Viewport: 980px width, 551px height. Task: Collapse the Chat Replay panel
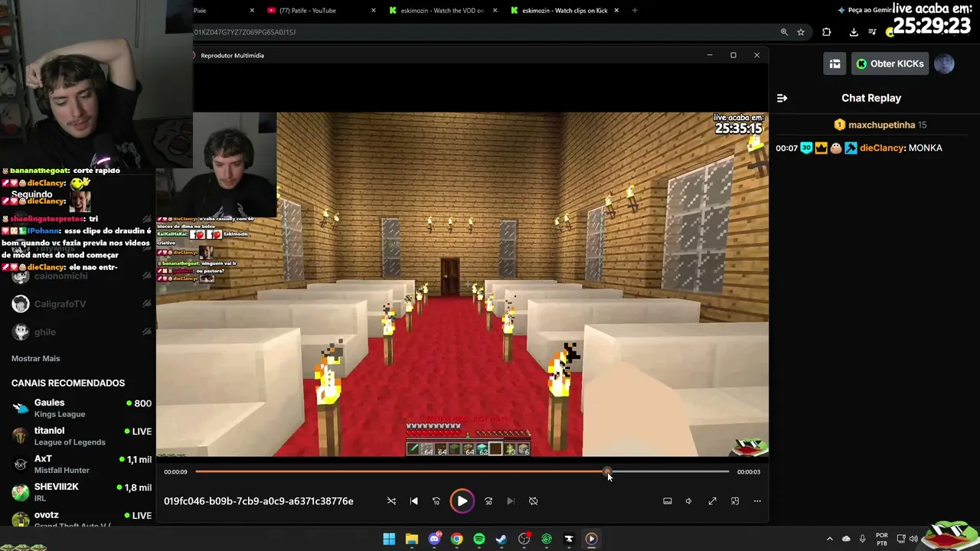point(782,98)
